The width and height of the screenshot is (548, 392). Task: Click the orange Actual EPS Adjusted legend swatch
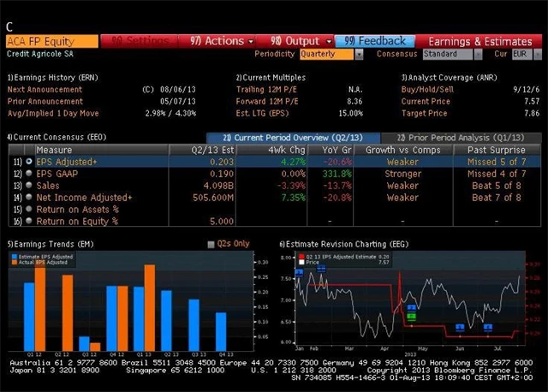pos(15,263)
